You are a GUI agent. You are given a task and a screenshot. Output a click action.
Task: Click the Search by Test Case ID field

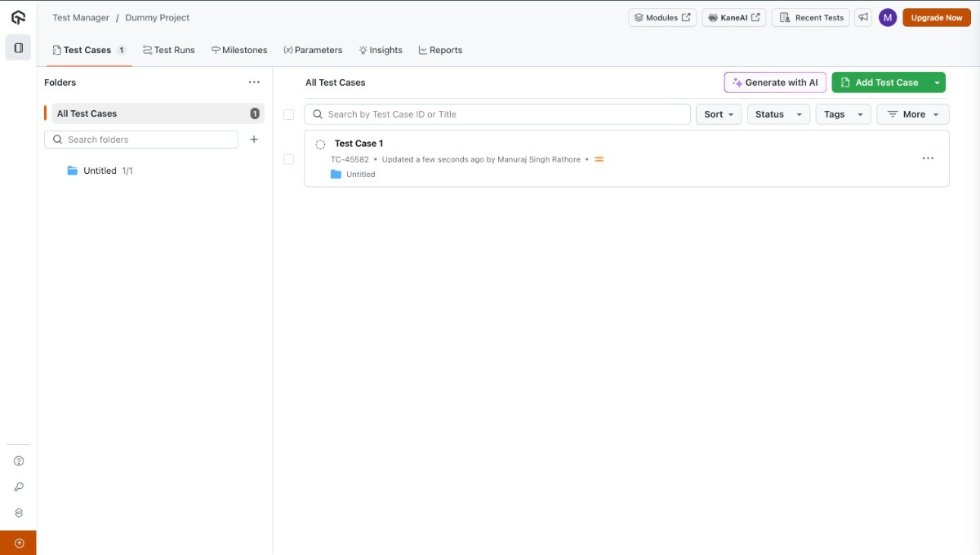(498, 114)
